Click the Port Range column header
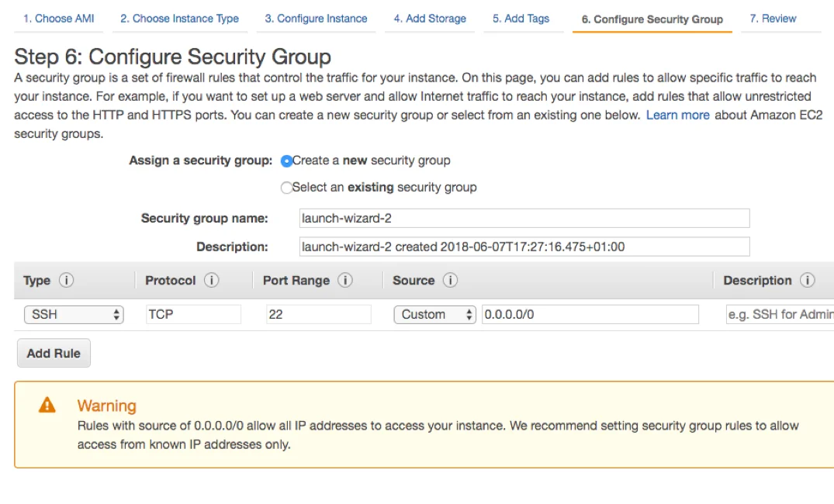 tap(296, 281)
